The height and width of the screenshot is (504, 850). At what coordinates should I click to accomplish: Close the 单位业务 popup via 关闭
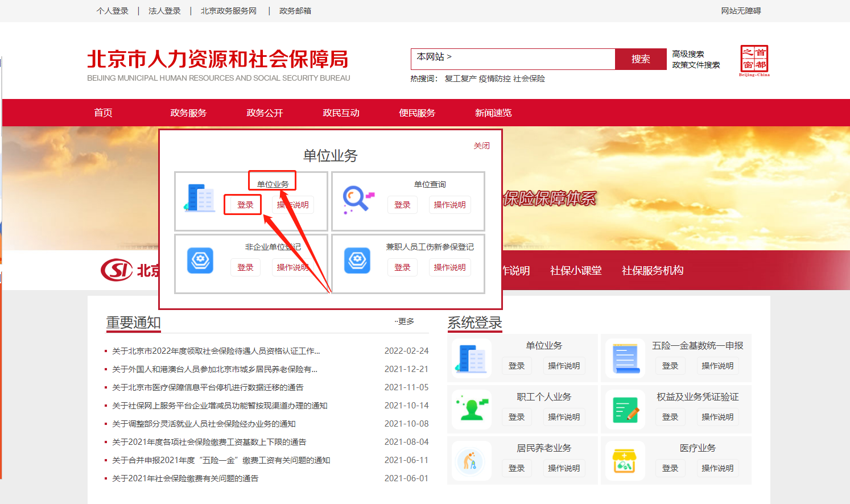pyautogui.click(x=481, y=146)
